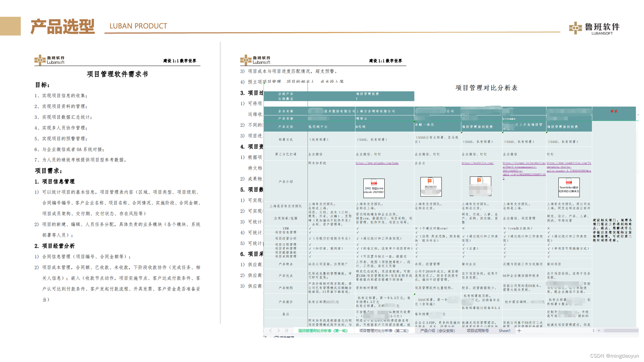Viewport: 644px width, 362px height.
Task: Click the spreadsheet horizontal scrollbar
Action: pyautogui.click(x=621, y=330)
